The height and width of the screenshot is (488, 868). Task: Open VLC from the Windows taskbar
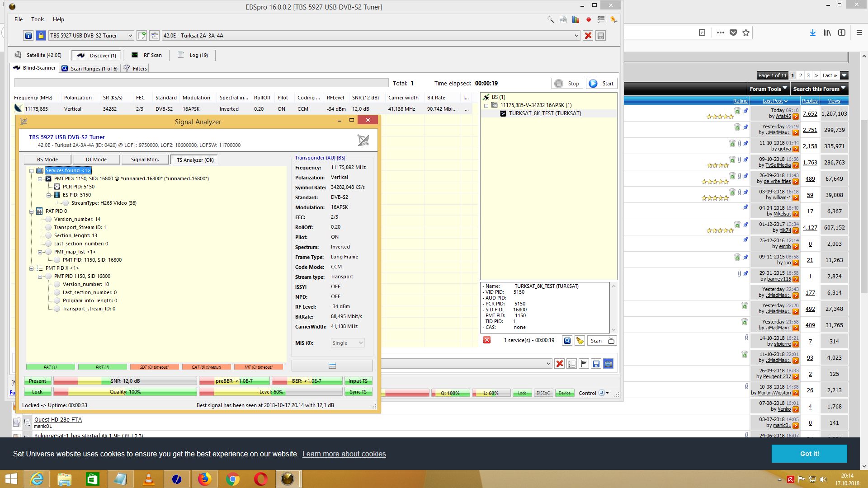pos(148,479)
